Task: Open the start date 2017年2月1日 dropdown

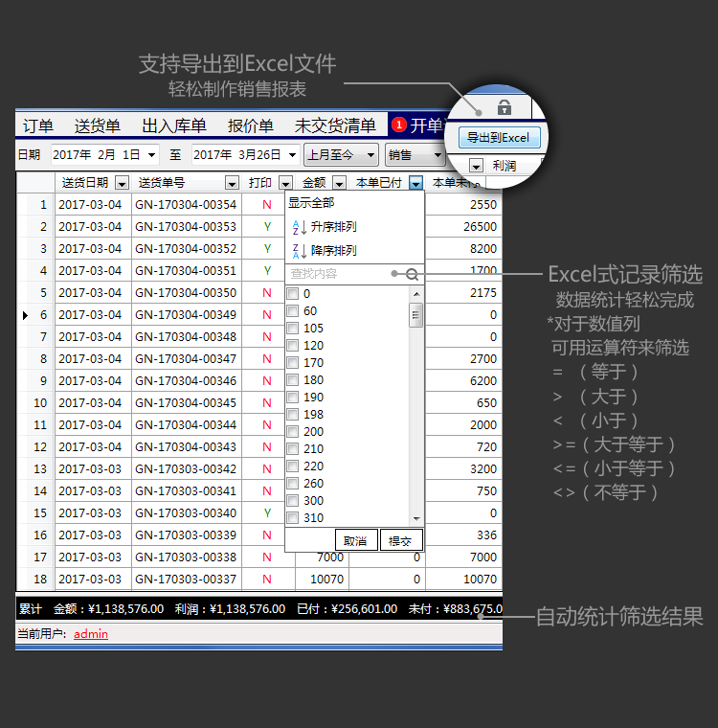Action: pos(151,155)
